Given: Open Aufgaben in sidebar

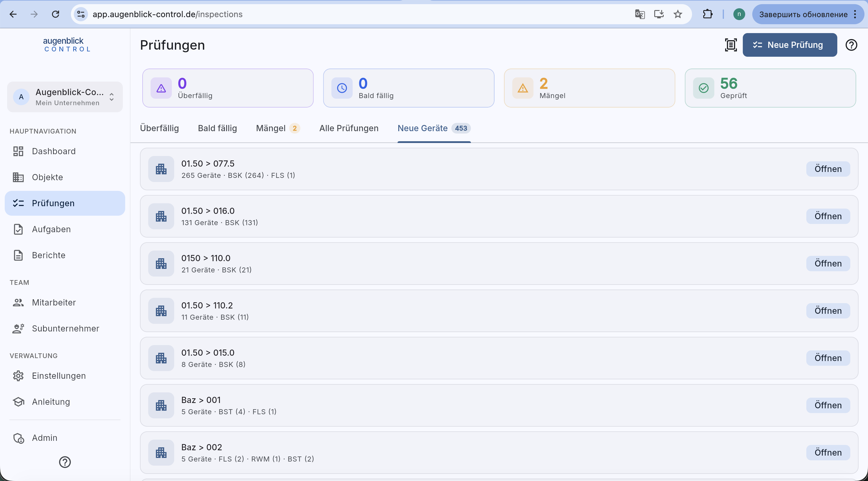Looking at the screenshot, I should pos(65,229).
